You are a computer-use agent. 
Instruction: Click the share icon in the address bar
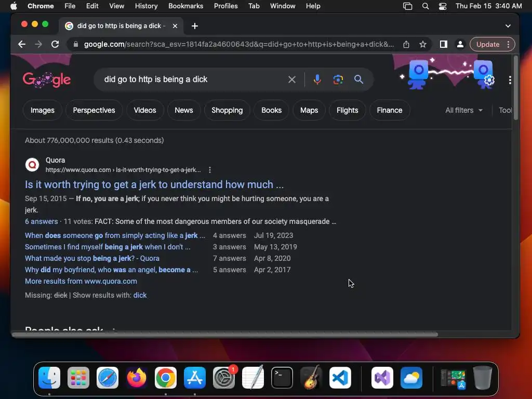click(406, 45)
